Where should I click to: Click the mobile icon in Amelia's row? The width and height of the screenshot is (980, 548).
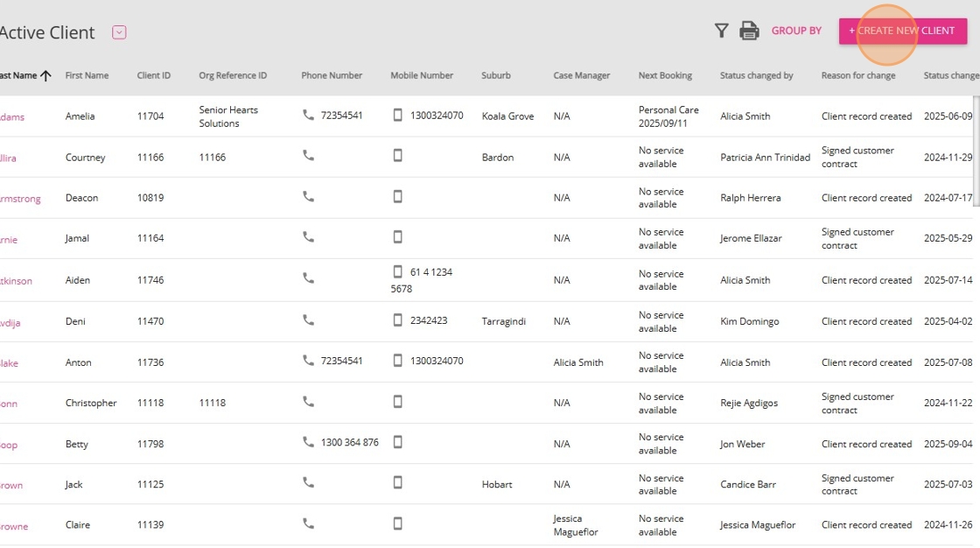coord(397,116)
